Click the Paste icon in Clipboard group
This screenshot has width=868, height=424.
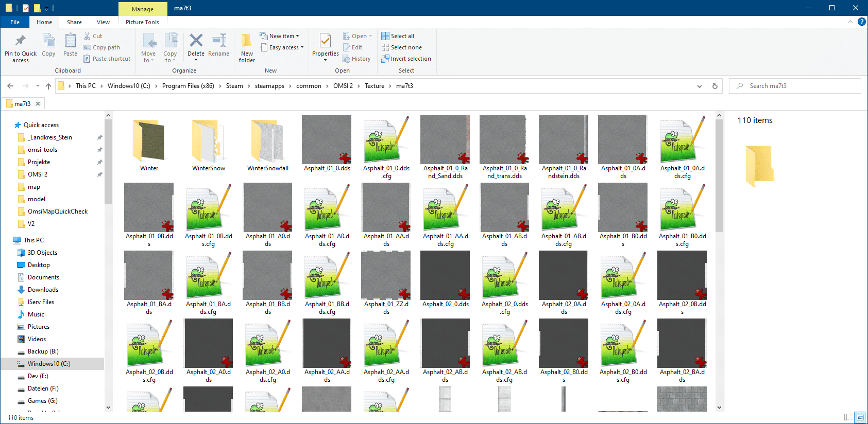click(x=70, y=41)
